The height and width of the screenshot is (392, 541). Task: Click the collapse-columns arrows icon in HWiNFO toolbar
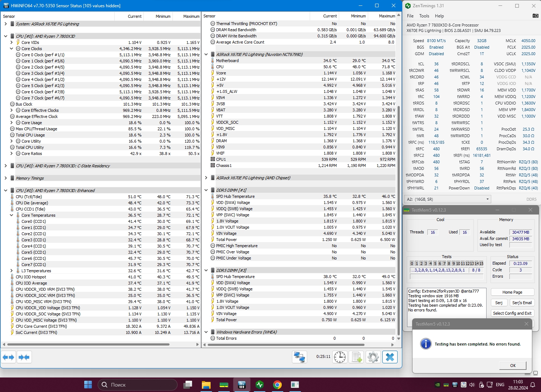click(24, 357)
